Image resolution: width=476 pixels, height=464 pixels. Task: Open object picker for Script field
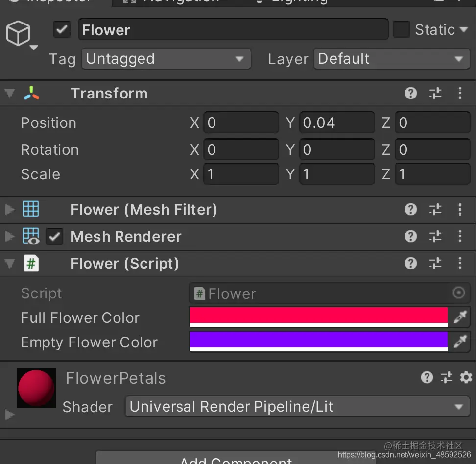[x=459, y=293]
